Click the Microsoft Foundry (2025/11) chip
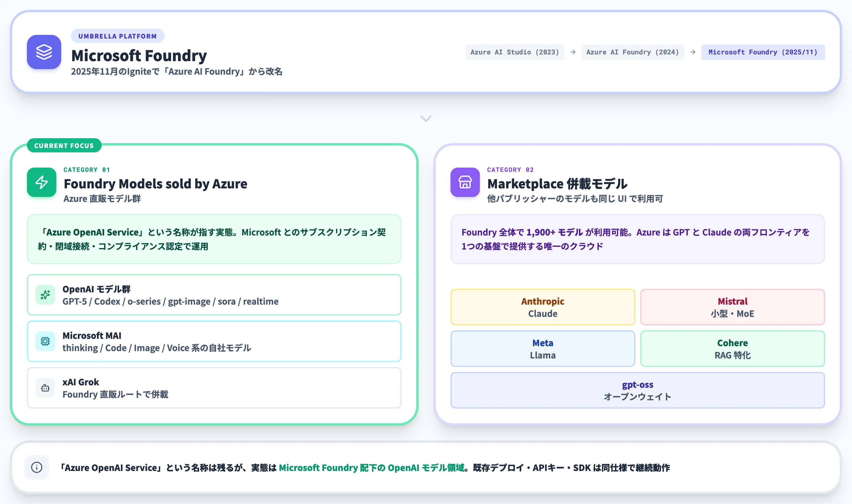This screenshot has height=504, width=852. [763, 52]
